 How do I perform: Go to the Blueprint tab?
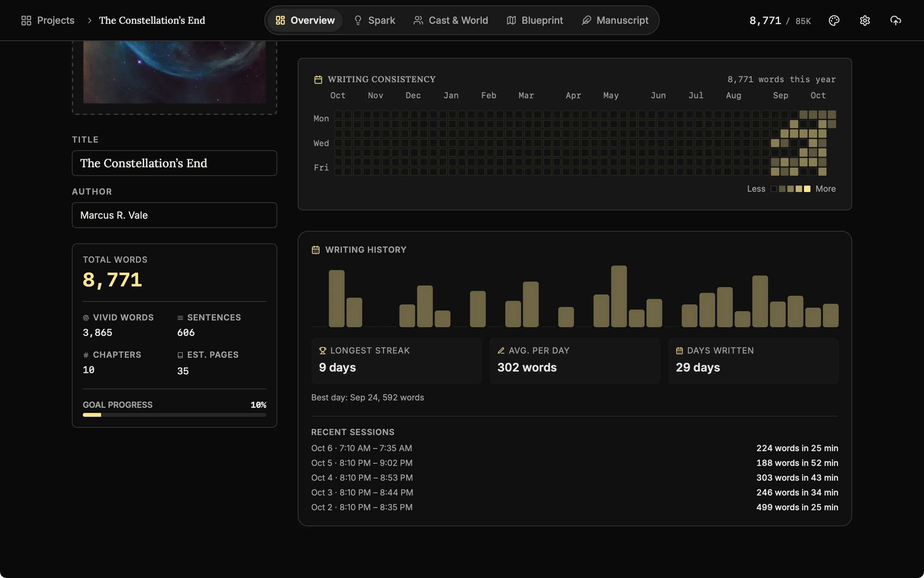[535, 20]
